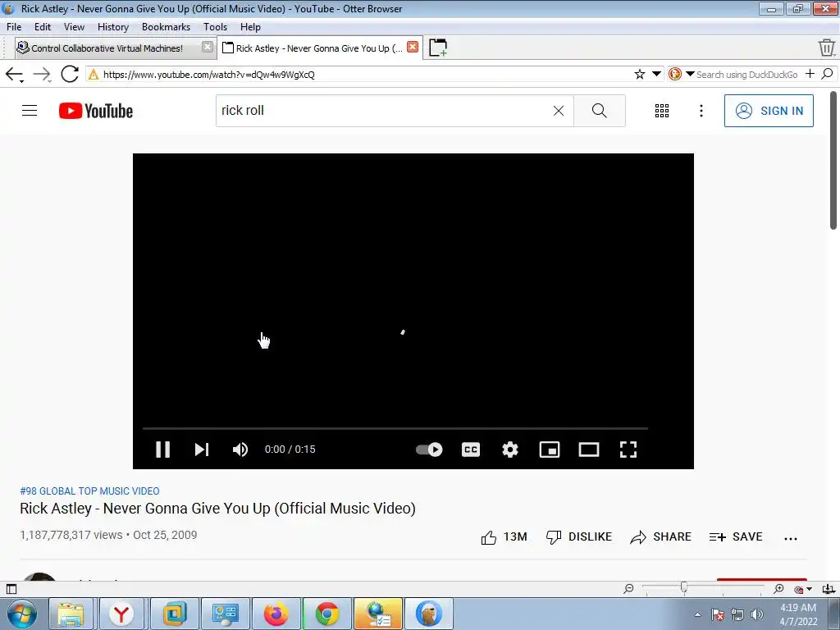Click the page zoom slider handle

(x=684, y=587)
